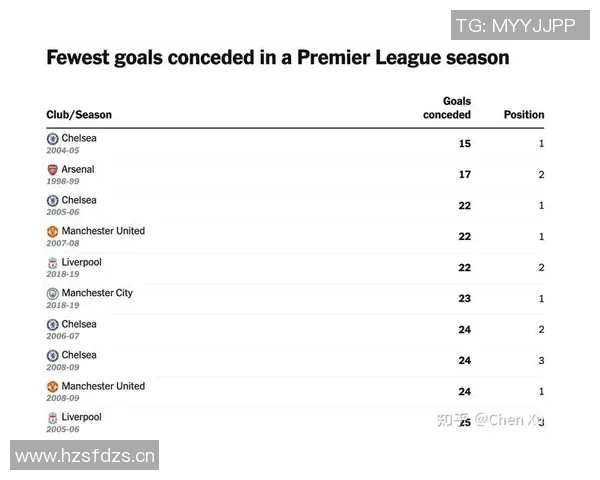Click the Manchester City club name
This screenshot has height=480, width=600.
(97, 294)
